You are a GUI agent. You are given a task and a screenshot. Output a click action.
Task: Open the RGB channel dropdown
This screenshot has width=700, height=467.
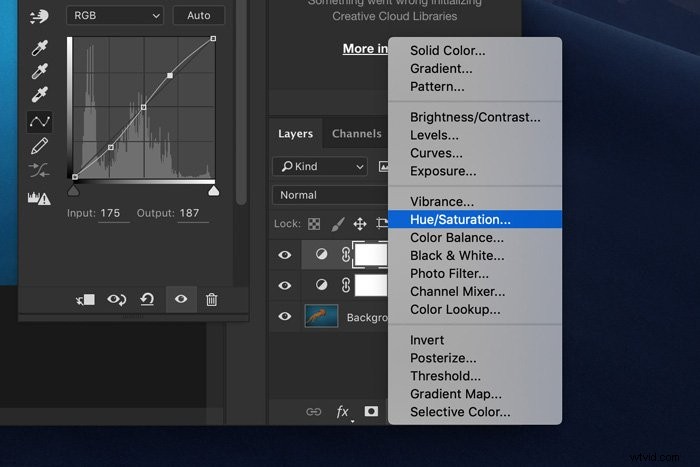point(114,15)
